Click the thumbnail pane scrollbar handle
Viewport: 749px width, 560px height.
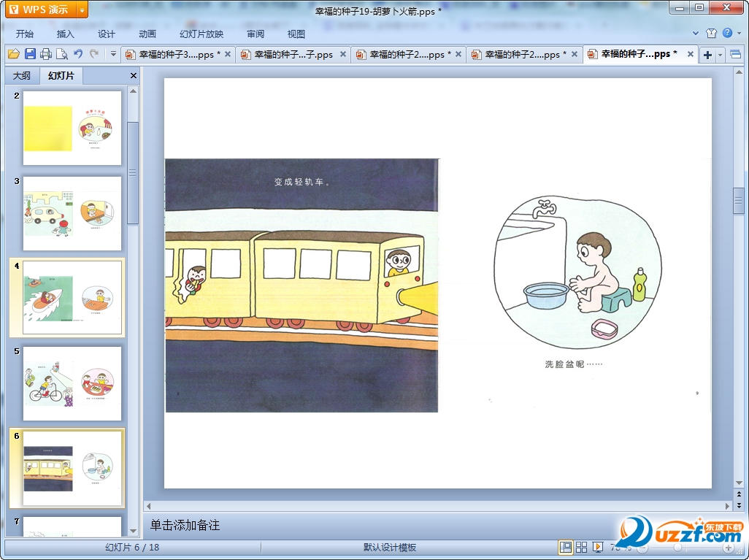click(x=133, y=172)
